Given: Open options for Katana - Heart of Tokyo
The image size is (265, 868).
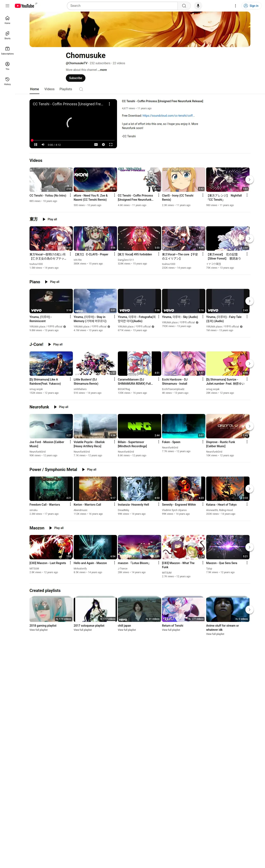Looking at the screenshot, I should click(247, 504).
